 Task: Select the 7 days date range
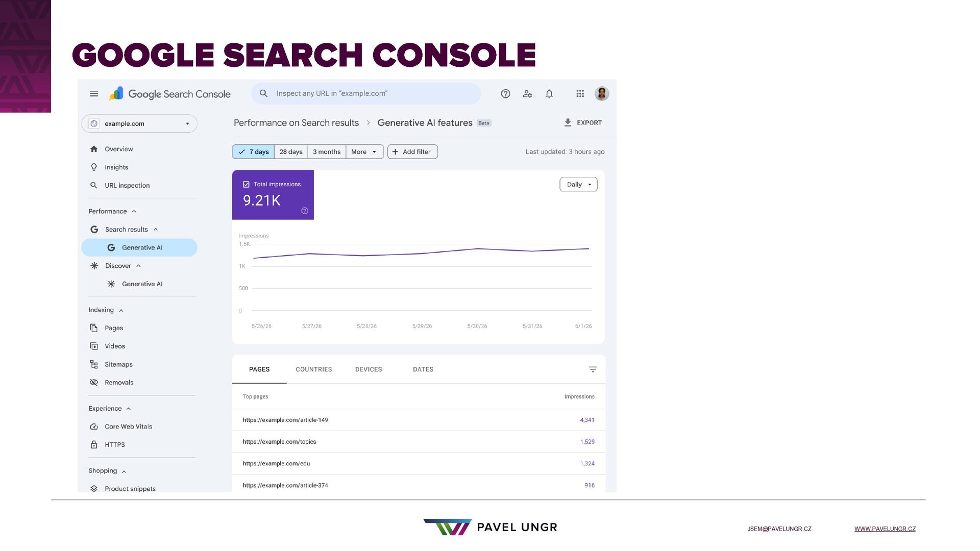coord(254,152)
